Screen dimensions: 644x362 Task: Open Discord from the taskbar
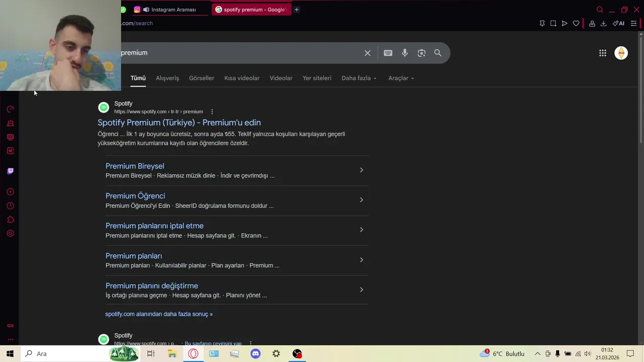pyautogui.click(x=256, y=353)
